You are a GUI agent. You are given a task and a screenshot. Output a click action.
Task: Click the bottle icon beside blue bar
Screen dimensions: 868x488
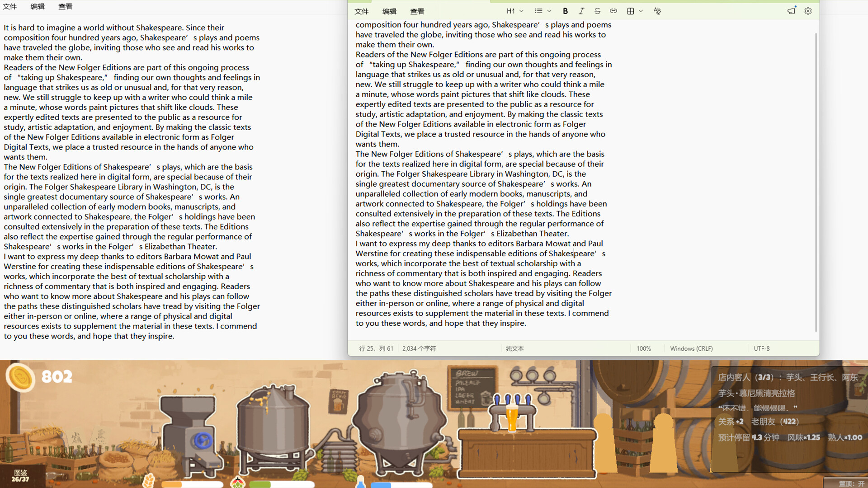pyautogui.click(x=360, y=482)
